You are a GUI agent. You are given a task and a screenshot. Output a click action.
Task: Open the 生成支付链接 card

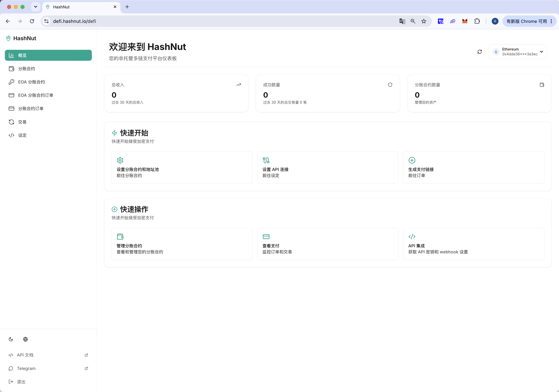pos(474,168)
